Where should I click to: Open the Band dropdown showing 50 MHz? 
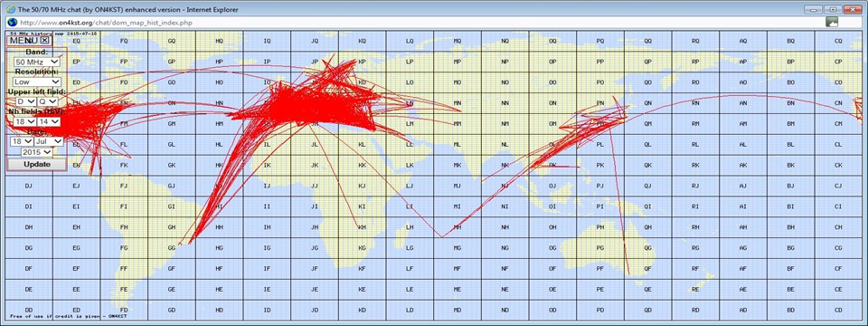pyautogui.click(x=37, y=62)
